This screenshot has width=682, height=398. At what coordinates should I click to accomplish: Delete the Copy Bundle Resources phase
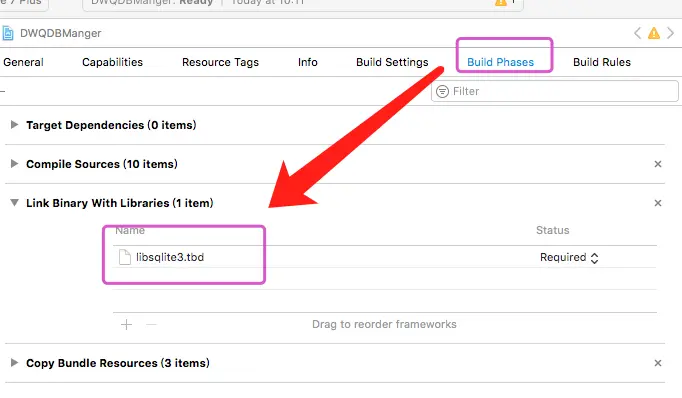(658, 363)
